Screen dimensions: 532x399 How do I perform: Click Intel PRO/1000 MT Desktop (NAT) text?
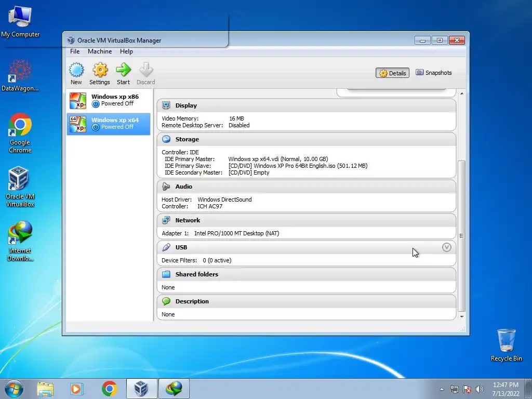point(236,233)
